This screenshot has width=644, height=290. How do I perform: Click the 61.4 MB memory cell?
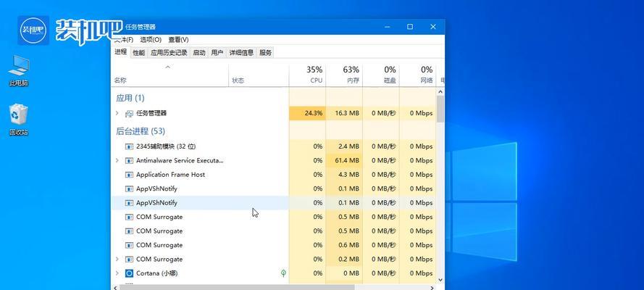pyautogui.click(x=344, y=160)
